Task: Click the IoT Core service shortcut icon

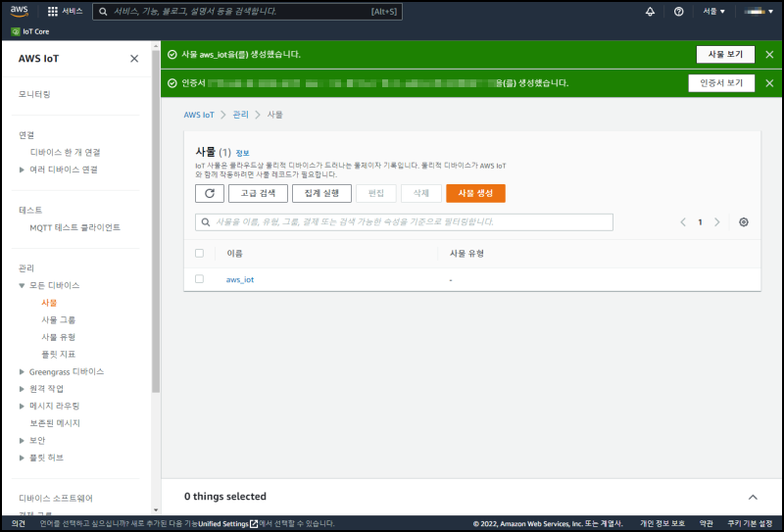Action: tap(16, 31)
